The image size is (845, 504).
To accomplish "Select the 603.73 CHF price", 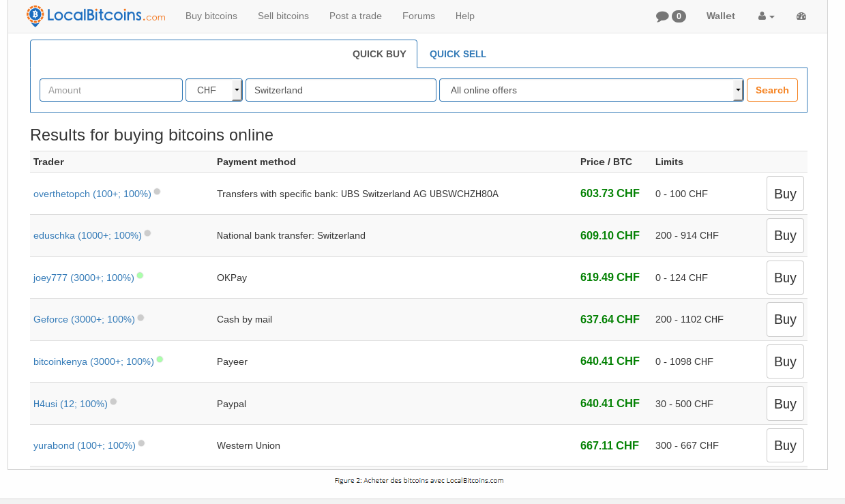I will 610,194.
